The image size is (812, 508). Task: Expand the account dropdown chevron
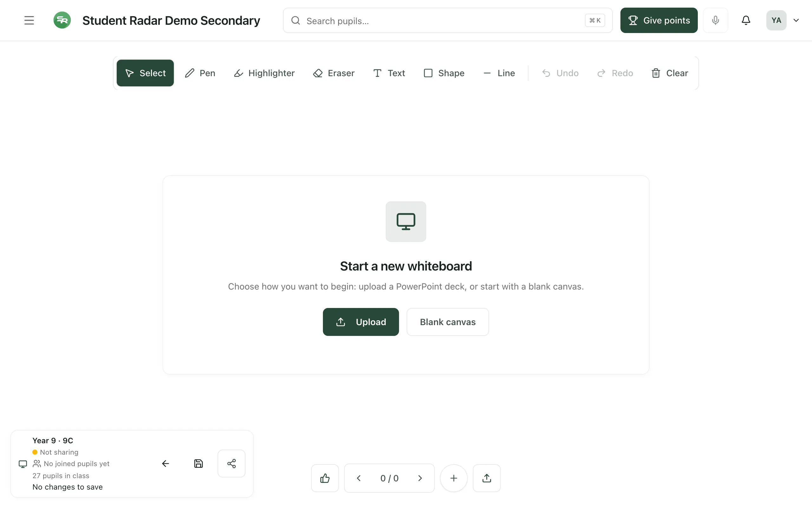click(796, 21)
